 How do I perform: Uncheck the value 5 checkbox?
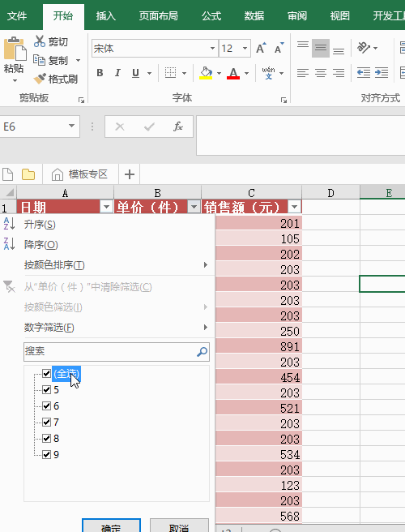pos(47,389)
